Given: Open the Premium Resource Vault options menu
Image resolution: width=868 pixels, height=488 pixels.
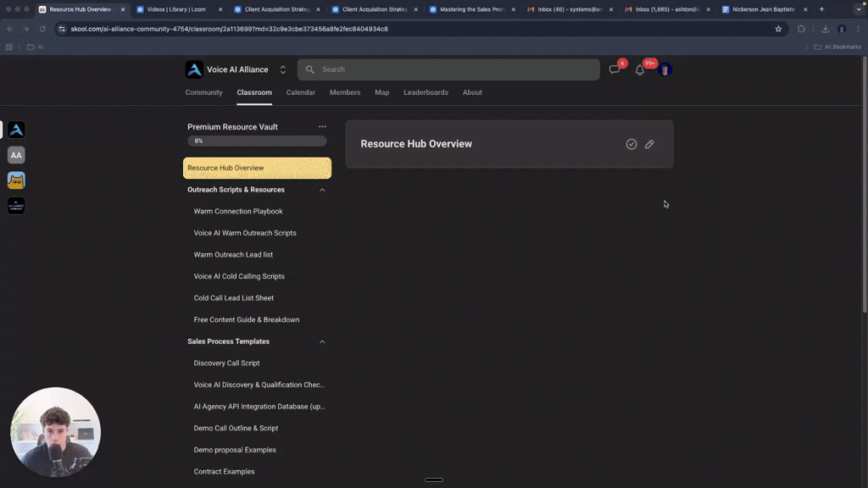Looking at the screenshot, I should click(322, 127).
